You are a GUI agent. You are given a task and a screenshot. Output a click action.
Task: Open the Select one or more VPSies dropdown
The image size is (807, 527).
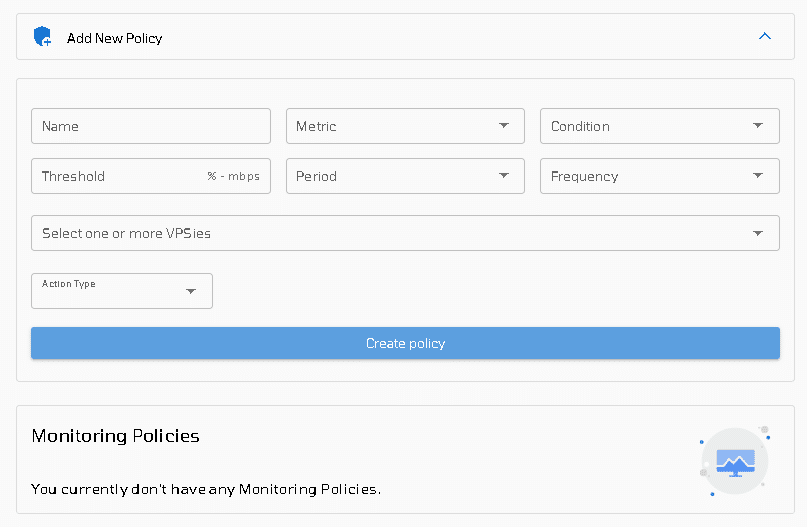click(406, 233)
